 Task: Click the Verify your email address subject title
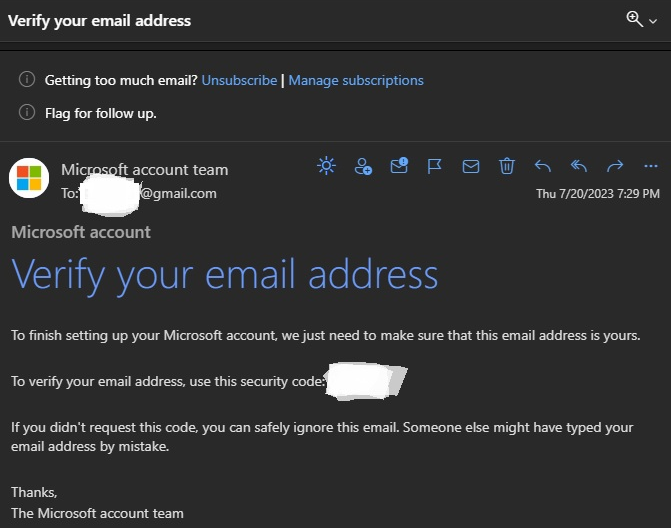tap(99, 20)
